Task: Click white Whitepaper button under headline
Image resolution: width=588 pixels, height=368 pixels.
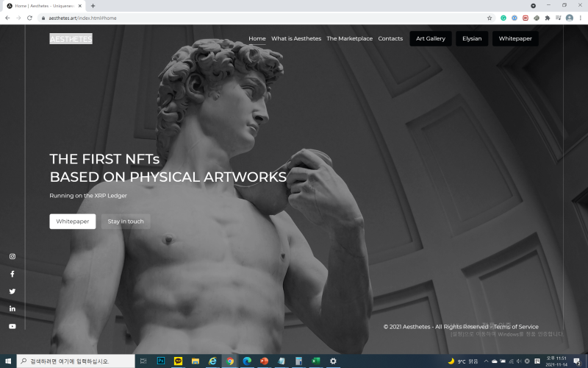Action: (x=72, y=222)
